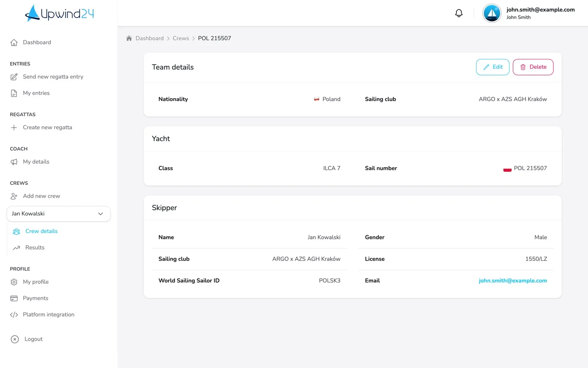Click the Platform integration code icon
Viewport: 588px width, 368px height.
coord(14,315)
